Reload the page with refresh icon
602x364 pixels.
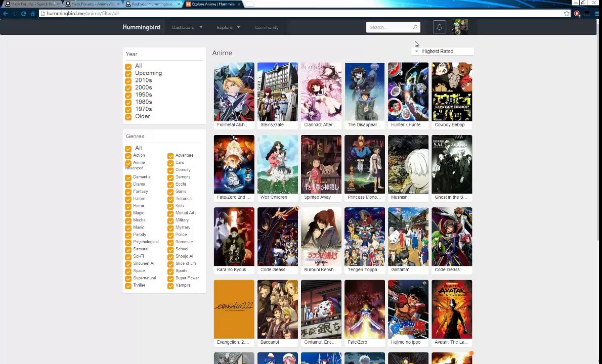pos(23,14)
